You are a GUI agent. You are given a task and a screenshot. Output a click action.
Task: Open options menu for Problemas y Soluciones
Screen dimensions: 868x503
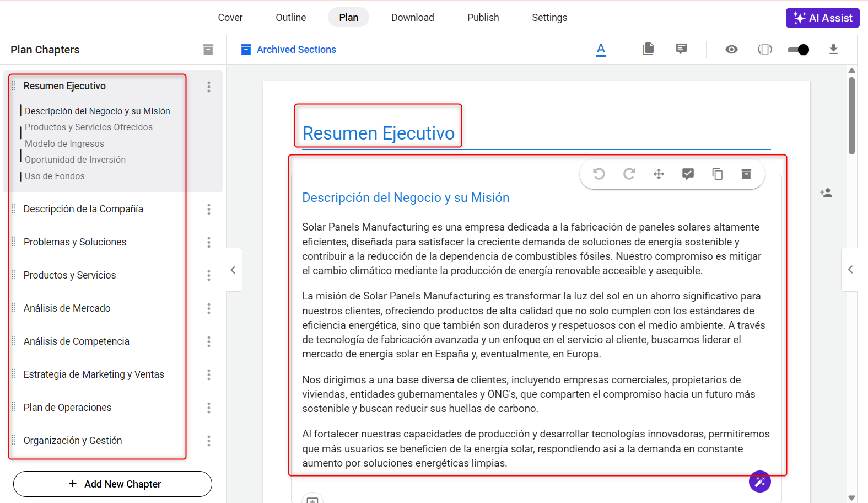point(209,242)
